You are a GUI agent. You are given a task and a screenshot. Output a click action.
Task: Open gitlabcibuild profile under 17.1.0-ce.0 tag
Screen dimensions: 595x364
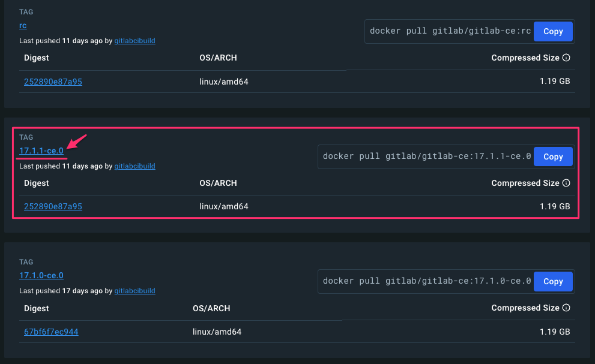tap(134, 290)
